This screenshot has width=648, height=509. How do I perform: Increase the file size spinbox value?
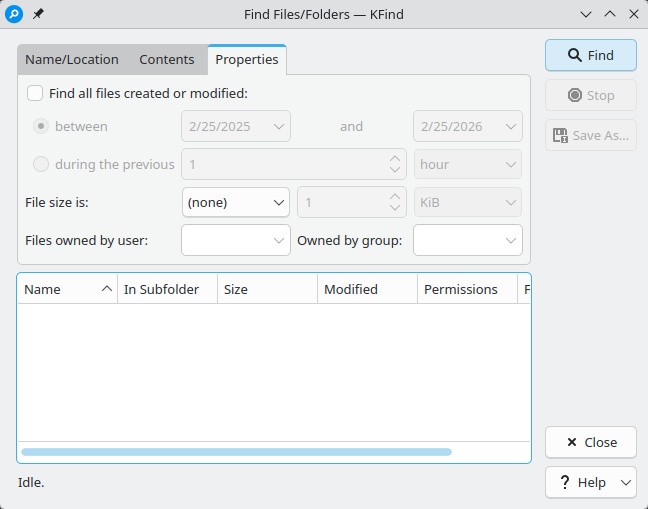pyautogui.click(x=395, y=197)
